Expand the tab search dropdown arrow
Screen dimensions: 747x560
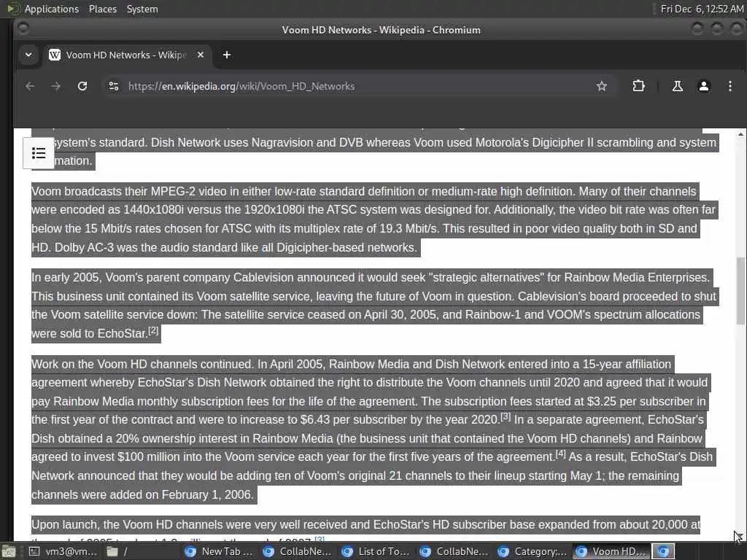[x=28, y=55]
